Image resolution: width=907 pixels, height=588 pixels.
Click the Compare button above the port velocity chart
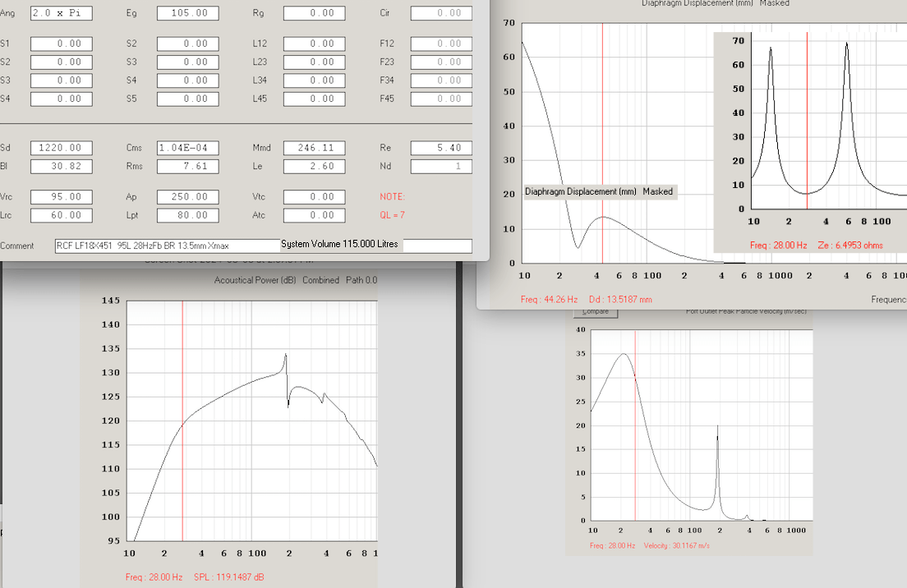tap(595, 311)
